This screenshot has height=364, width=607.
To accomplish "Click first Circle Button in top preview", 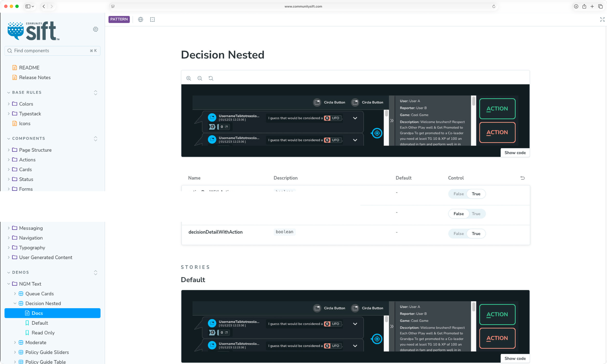I will point(329,102).
